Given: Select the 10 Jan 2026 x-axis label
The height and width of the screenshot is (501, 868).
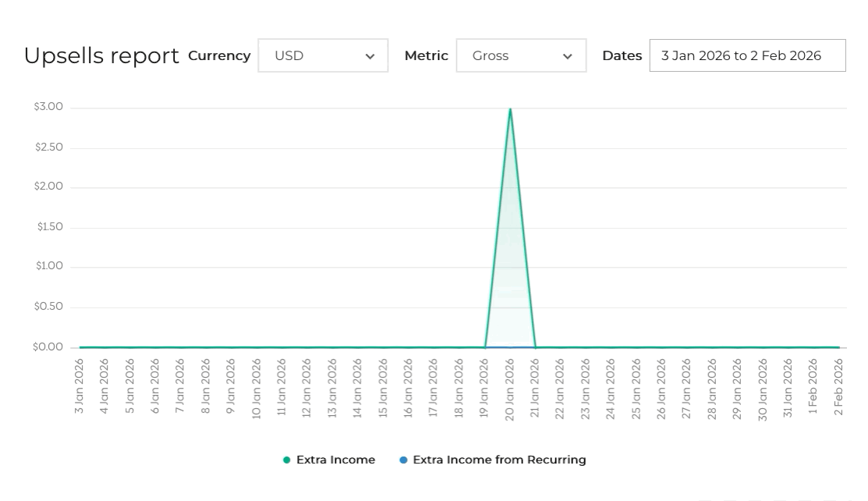Looking at the screenshot, I should pos(257,389).
